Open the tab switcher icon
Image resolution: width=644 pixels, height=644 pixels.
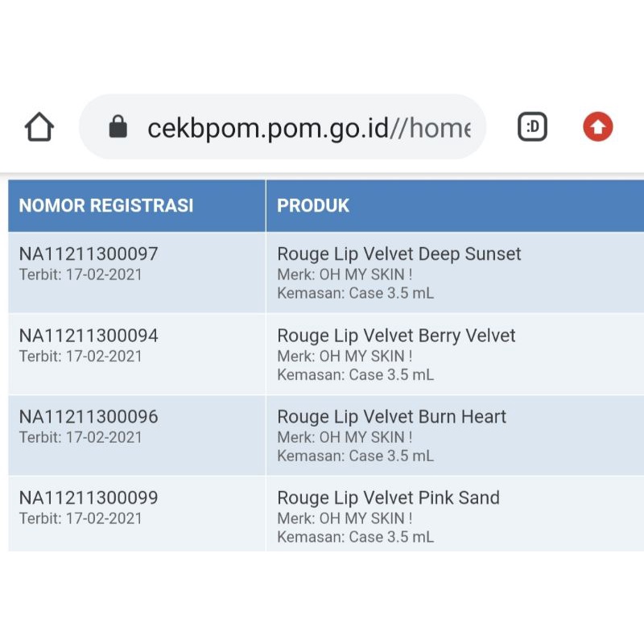[x=532, y=127]
